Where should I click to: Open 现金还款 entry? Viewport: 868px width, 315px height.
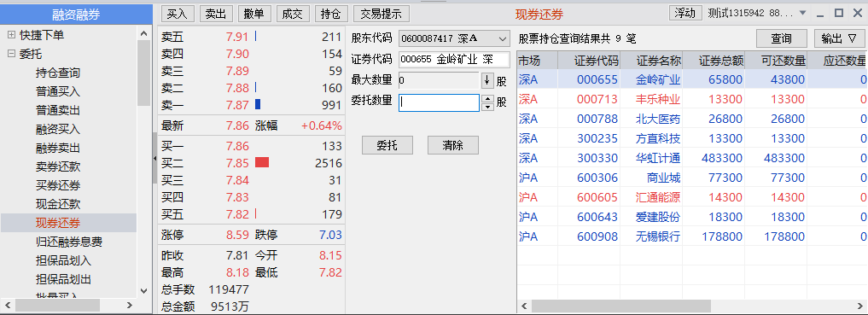[58, 204]
